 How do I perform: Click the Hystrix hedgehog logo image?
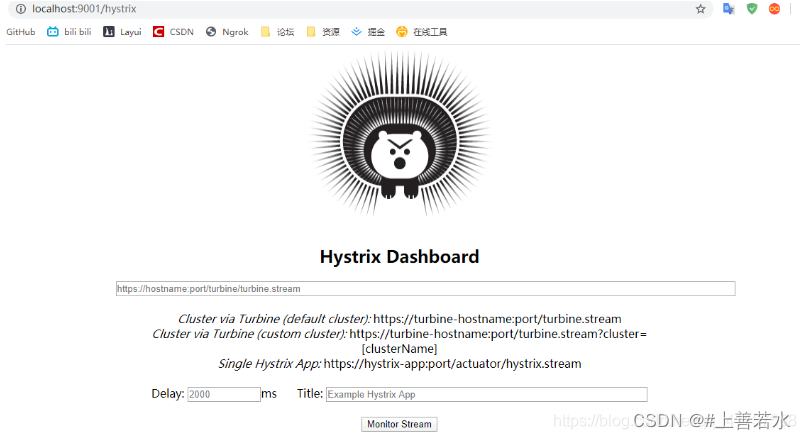click(399, 133)
